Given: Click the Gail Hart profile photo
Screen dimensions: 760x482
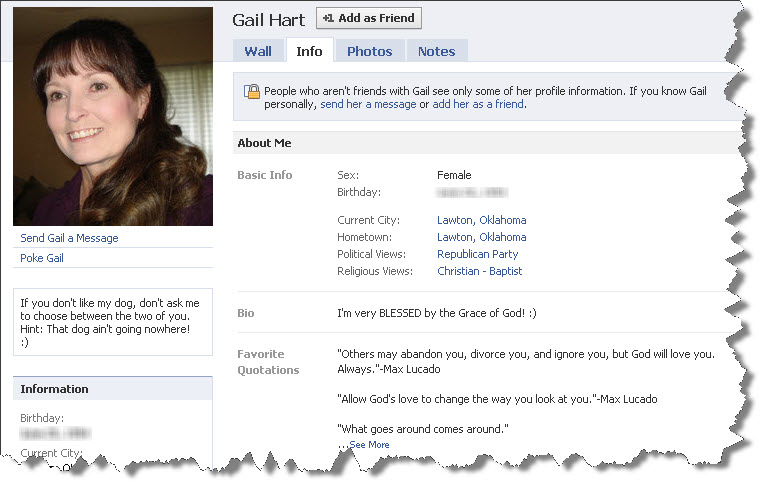Looking at the screenshot, I should pyautogui.click(x=113, y=116).
